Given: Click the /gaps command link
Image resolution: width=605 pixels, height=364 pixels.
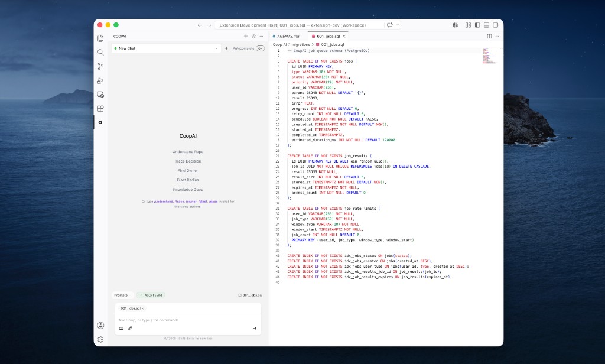Looking at the screenshot, I should click(213, 201).
